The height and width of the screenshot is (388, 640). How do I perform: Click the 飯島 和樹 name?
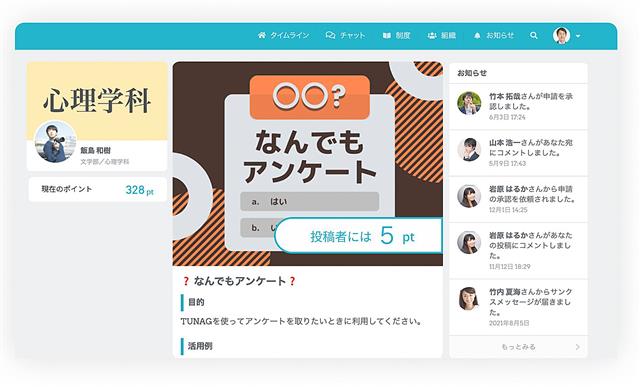tap(96, 150)
